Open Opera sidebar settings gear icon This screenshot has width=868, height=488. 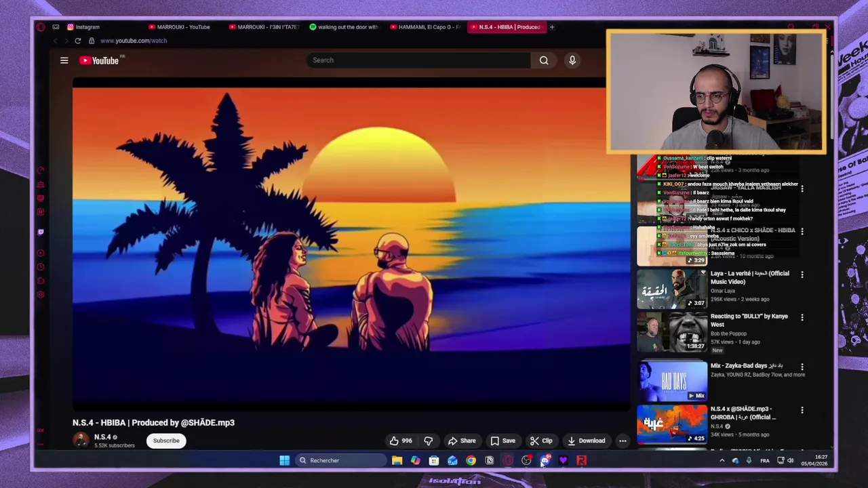(x=41, y=295)
